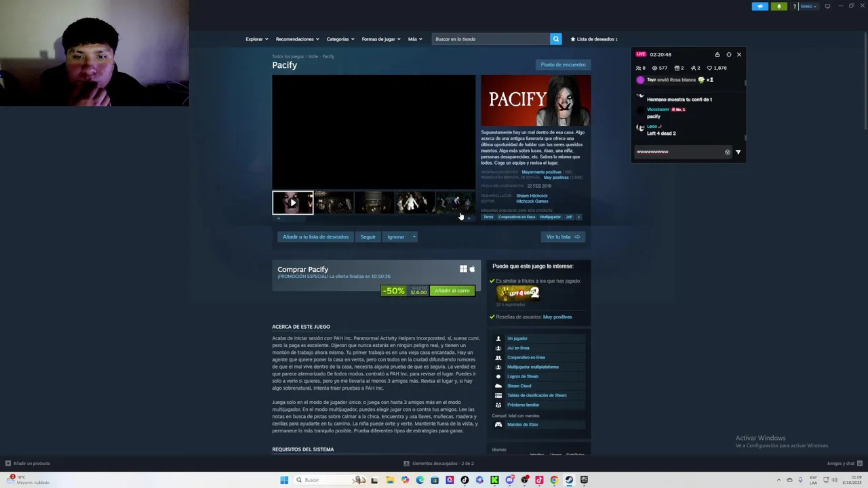Open Elementos descargados status
This screenshot has height=488, width=868.
click(439, 464)
